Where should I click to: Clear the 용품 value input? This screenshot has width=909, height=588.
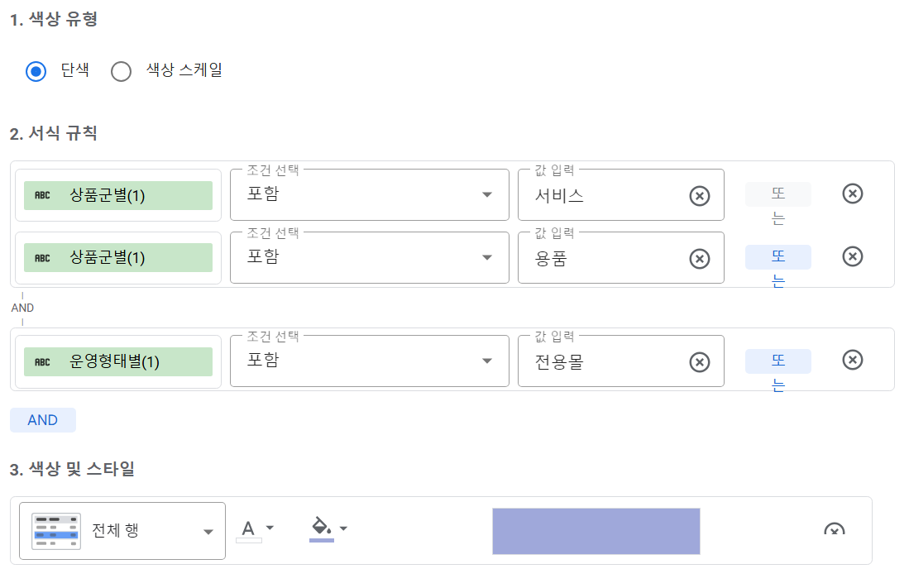[700, 259]
